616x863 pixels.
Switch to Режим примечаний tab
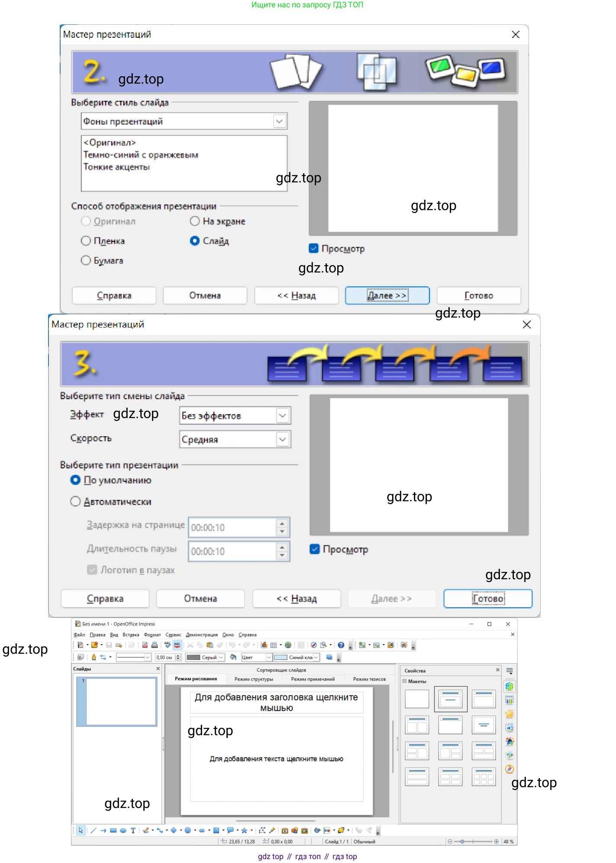tap(313, 679)
